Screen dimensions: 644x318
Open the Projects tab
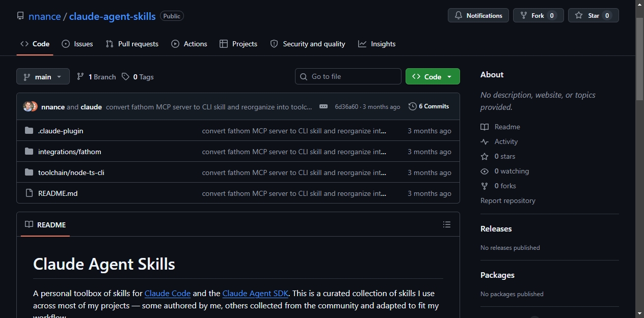coord(238,44)
